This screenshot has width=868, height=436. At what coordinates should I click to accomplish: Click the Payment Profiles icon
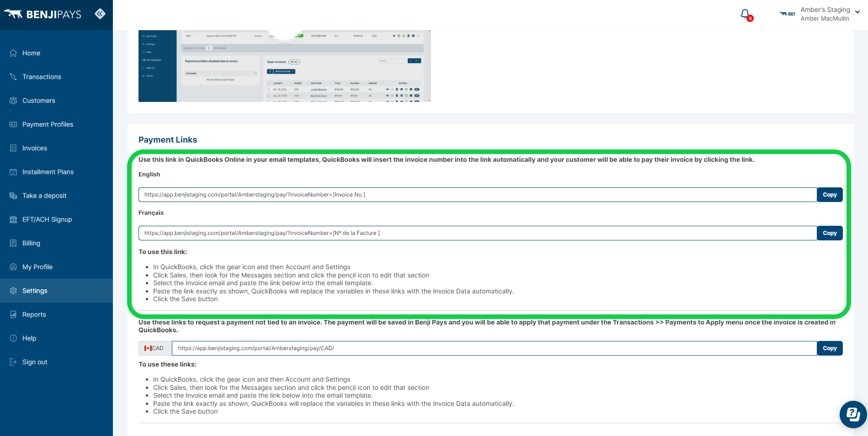[x=13, y=124]
